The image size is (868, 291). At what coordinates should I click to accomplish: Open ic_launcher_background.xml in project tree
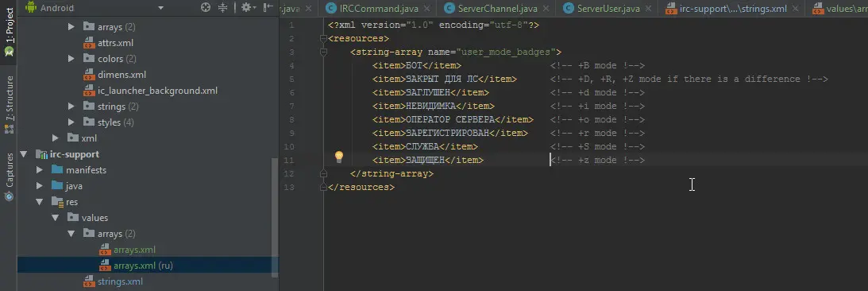tap(158, 91)
